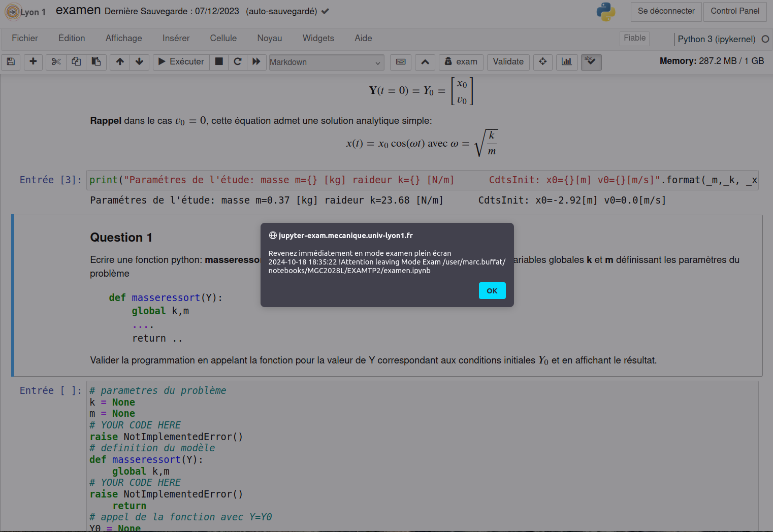Click the save notebook icon
The height and width of the screenshot is (532, 773).
(x=11, y=62)
